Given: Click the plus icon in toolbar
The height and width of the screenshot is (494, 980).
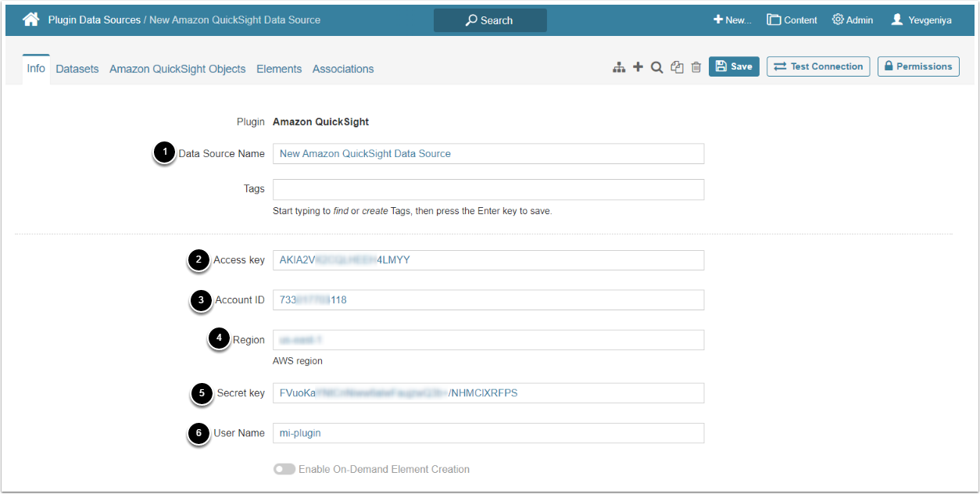Looking at the screenshot, I should pos(638,67).
